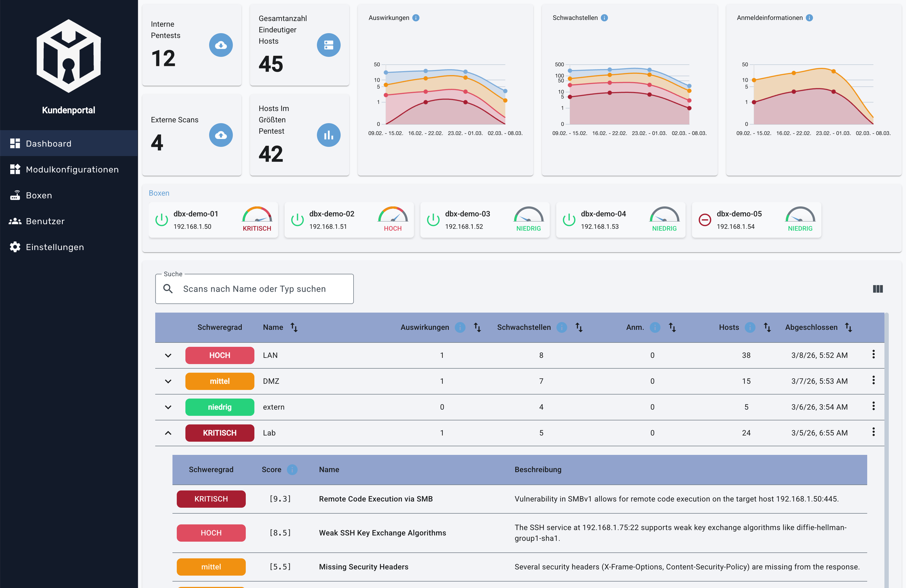Open Modulkonfigurationen in the sidebar
Image resolution: width=906 pixels, height=588 pixels.
point(72,169)
